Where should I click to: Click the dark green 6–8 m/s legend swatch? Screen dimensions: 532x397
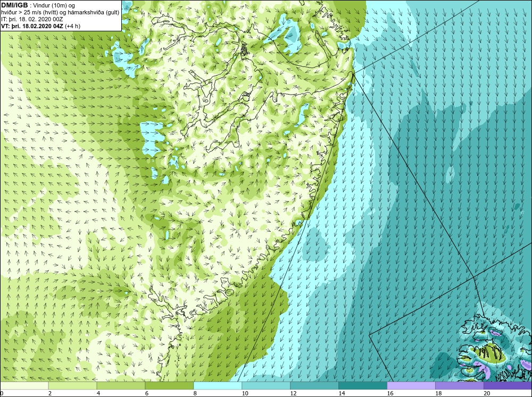coord(169,386)
